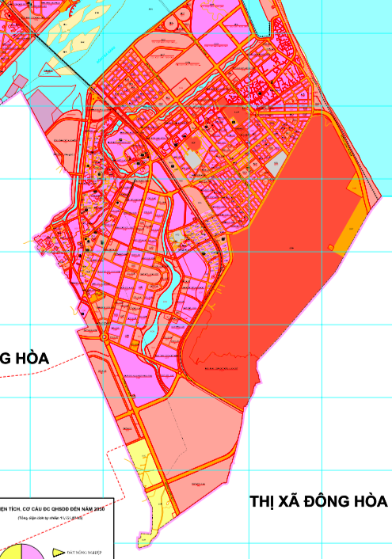Click the legend title mentioning QHSDĐ năm 2030

(52, 509)
